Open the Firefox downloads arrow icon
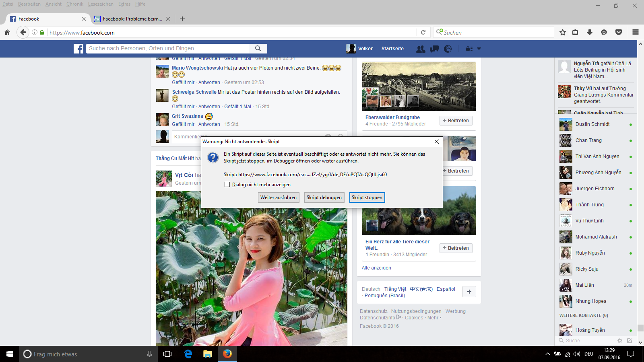Viewport: 644px width, 362px height. coord(590,33)
